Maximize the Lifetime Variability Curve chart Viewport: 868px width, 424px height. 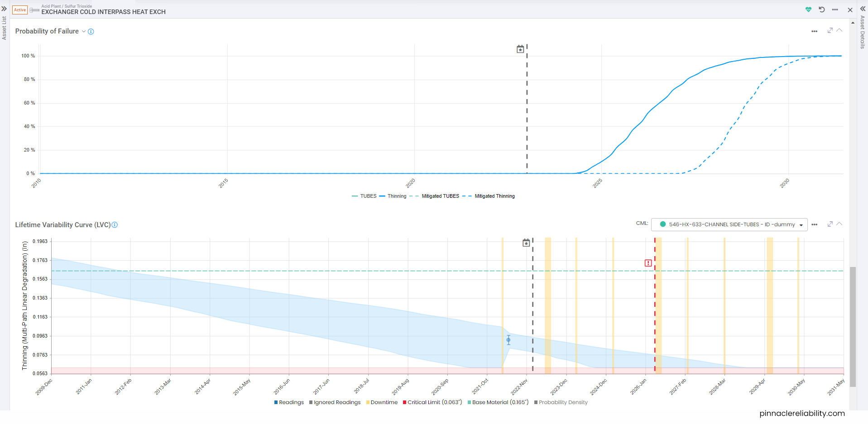[x=830, y=224]
